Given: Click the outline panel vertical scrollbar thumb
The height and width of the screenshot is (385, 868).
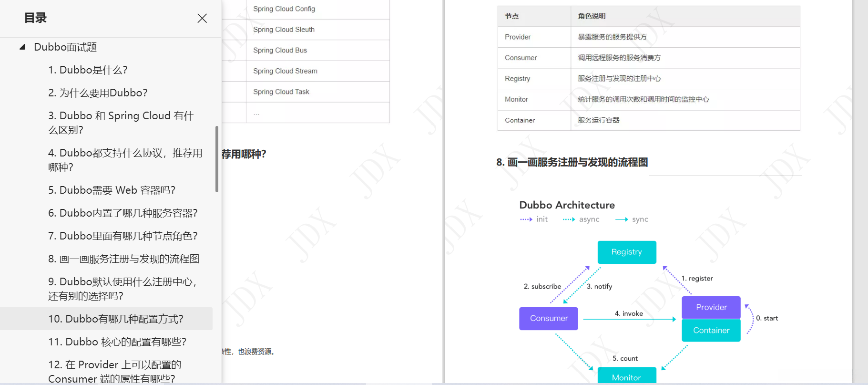Looking at the screenshot, I should click(217, 159).
